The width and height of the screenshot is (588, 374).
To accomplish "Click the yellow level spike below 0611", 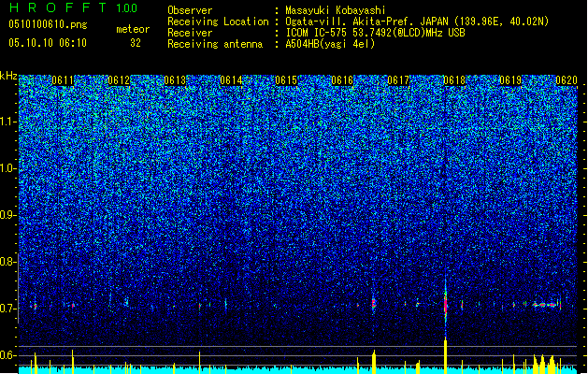I will (x=72, y=362).
